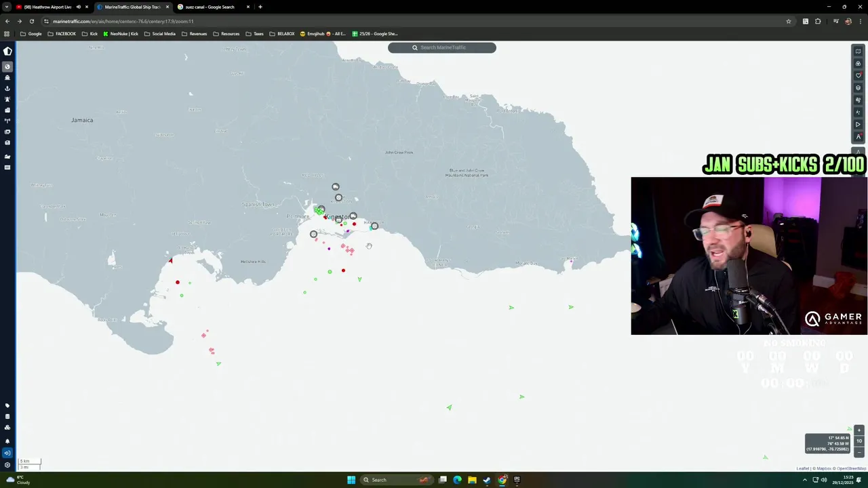Screen dimensions: 868x488
Task: Click the Jamaica label on the map
Action: click(x=82, y=120)
